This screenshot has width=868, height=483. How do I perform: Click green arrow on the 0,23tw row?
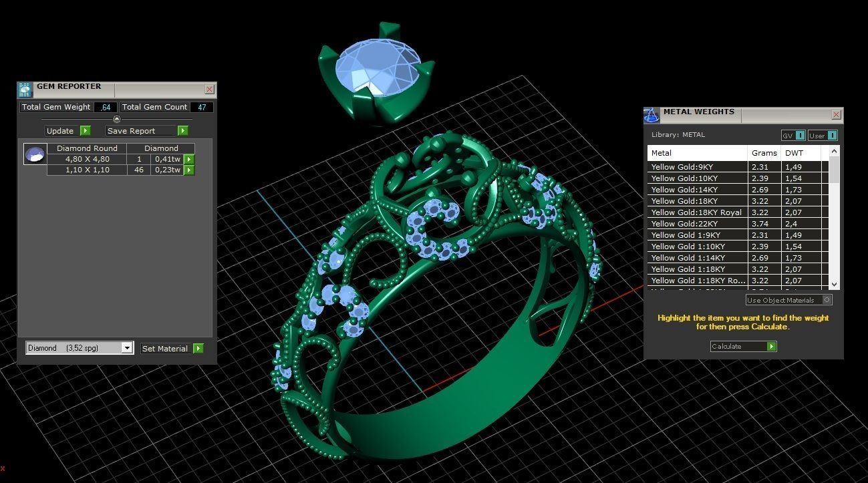[x=189, y=170]
